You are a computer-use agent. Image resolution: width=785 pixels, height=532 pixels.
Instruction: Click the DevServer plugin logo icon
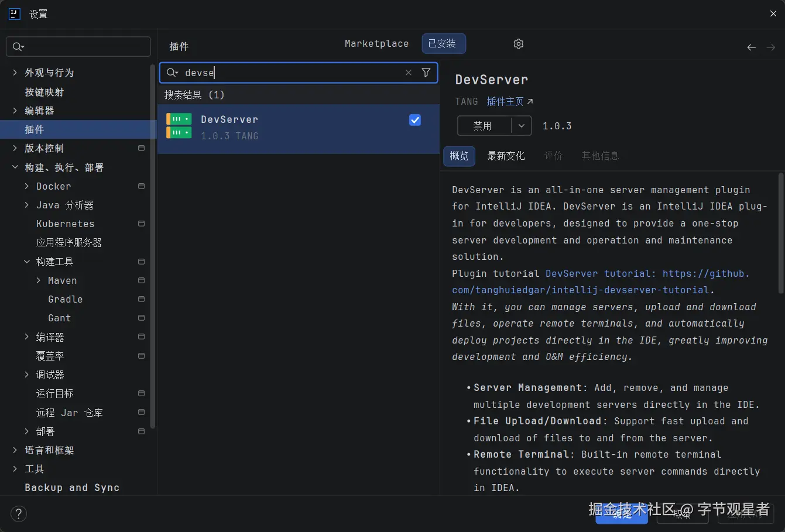pos(179,126)
